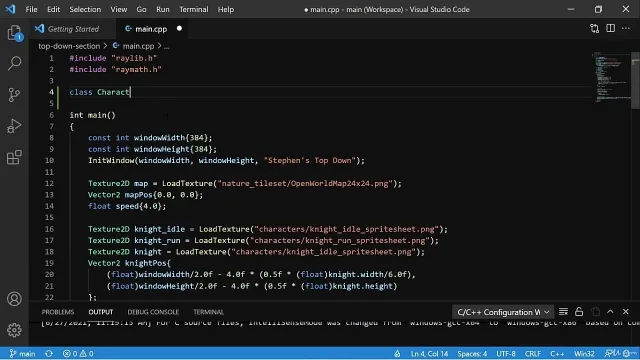The image size is (640, 360).
Task: Open the Source Control view
Action: point(14,95)
